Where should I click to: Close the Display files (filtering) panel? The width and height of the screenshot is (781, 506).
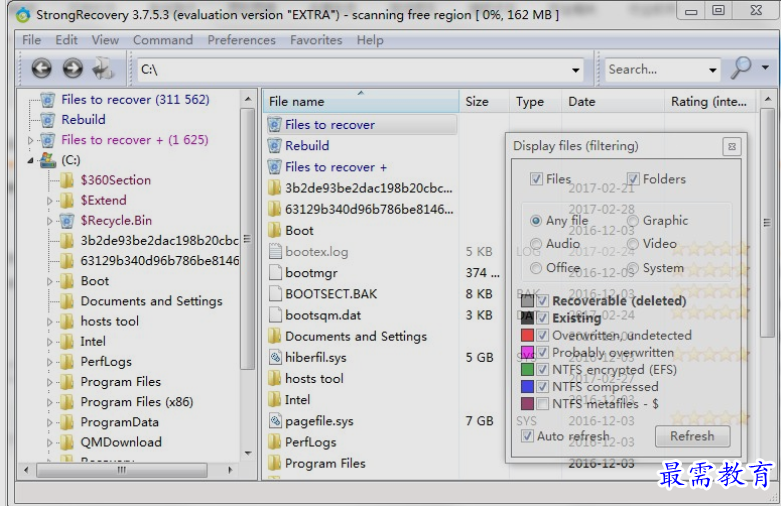[732, 146]
